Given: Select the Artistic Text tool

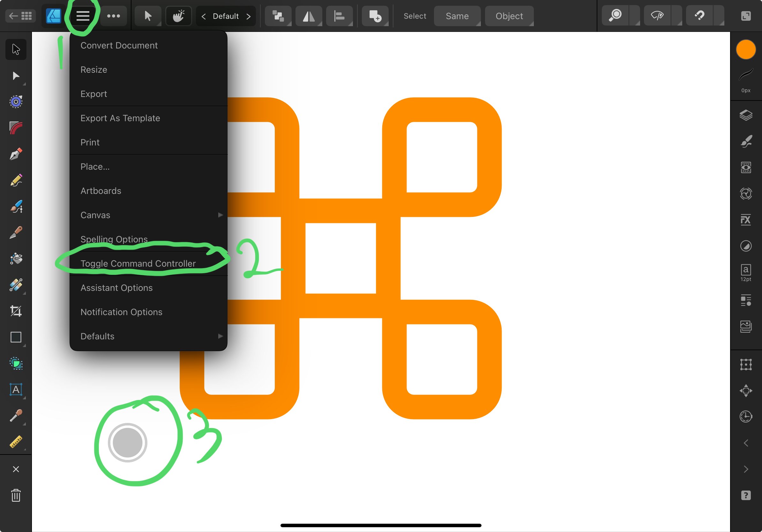Looking at the screenshot, I should [16, 389].
